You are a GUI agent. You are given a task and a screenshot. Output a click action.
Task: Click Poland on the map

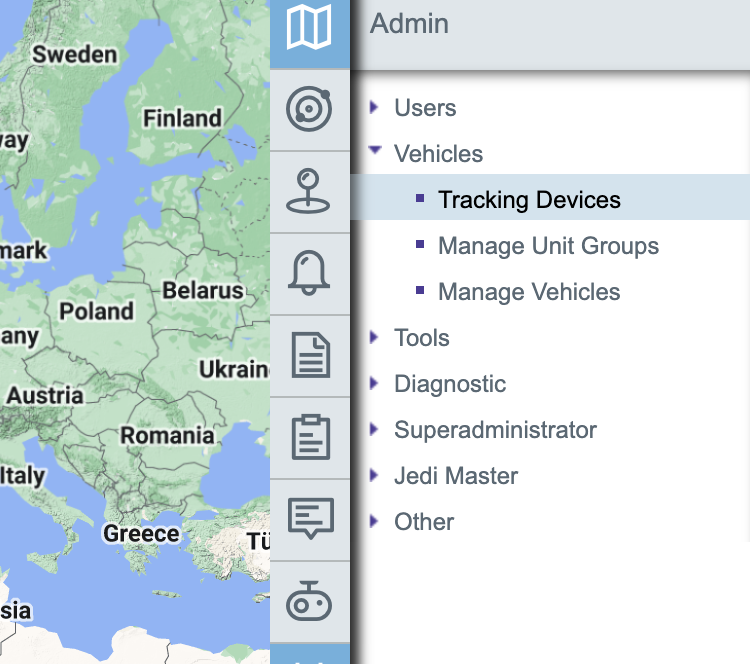pos(96,311)
